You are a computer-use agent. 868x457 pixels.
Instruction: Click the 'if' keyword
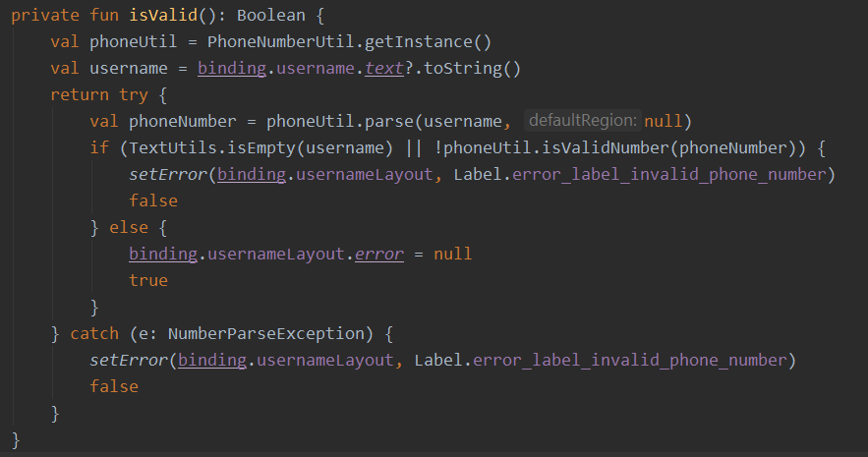pos(99,147)
